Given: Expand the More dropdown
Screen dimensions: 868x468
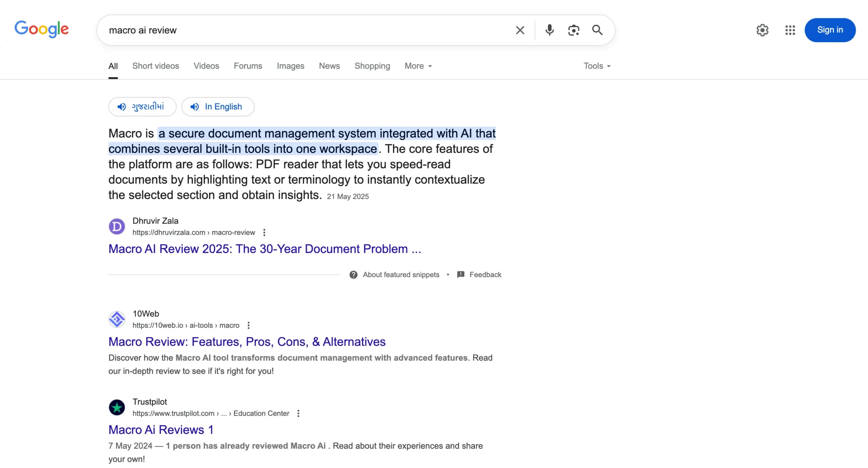Looking at the screenshot, I should pyautogui.click(x=418, y=66).
